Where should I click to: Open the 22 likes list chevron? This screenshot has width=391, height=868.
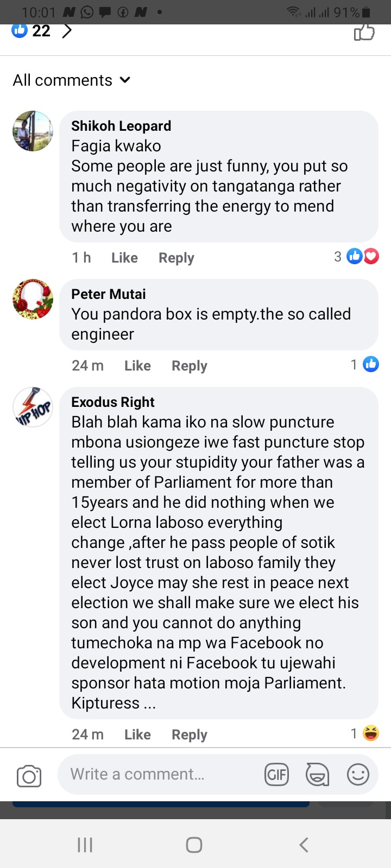pos(67,31)
